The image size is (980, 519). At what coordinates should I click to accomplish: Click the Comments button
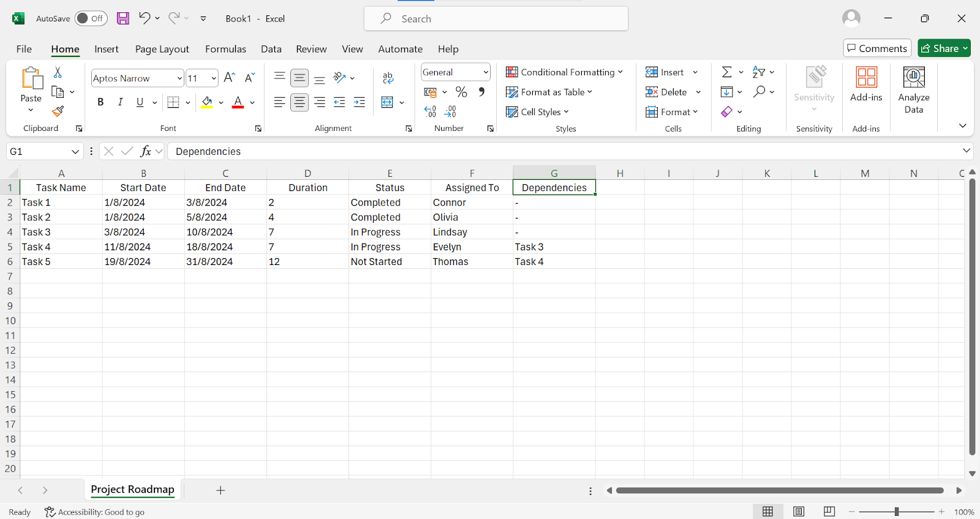coord(877,48)
